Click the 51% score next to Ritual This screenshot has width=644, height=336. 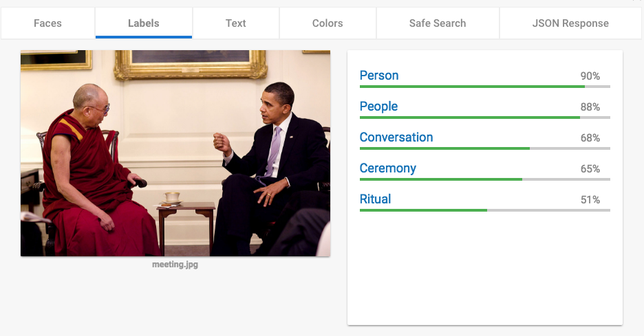[590, 200]
